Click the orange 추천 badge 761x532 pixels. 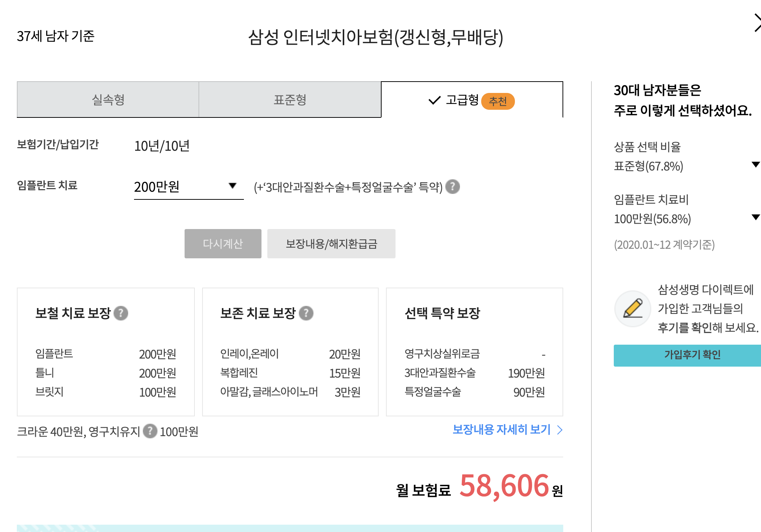click(x=498, y=101)
